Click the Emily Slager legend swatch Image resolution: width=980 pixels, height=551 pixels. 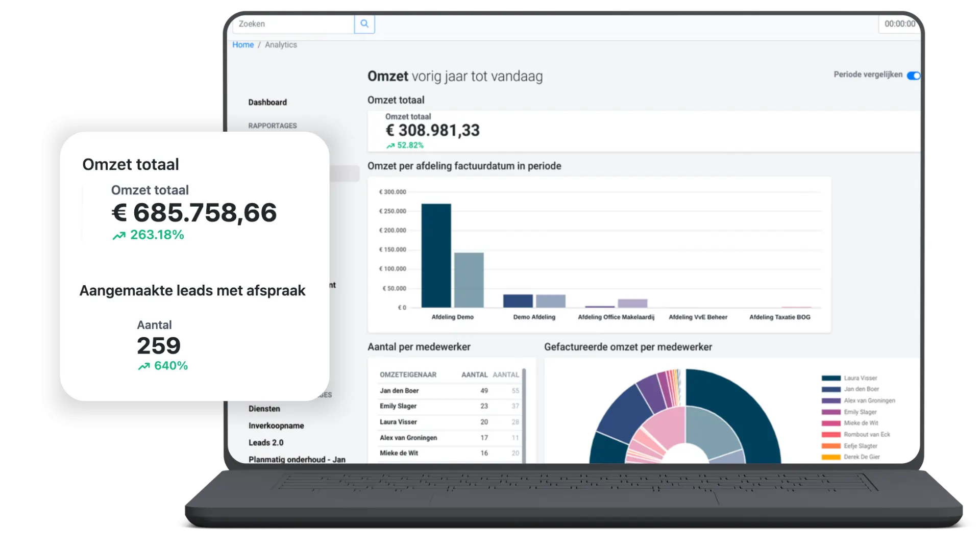tap(831, 412)
